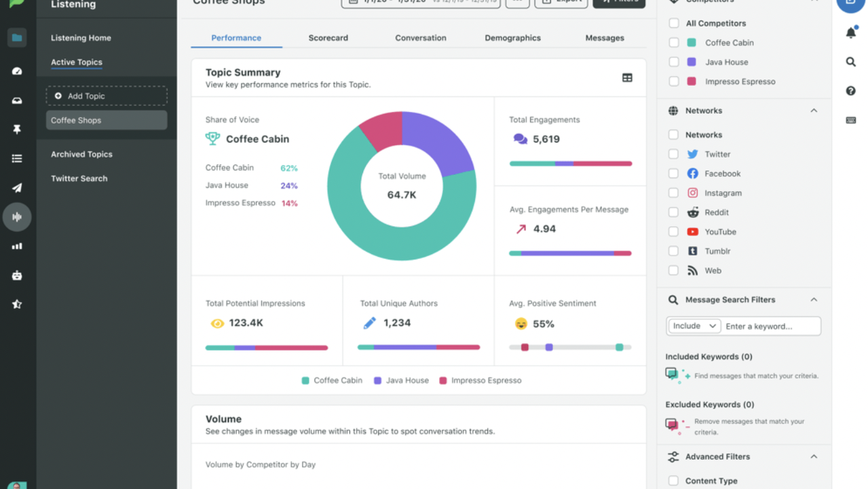Check the Coffee Cabin competitor checkbox

click(673, 43)
